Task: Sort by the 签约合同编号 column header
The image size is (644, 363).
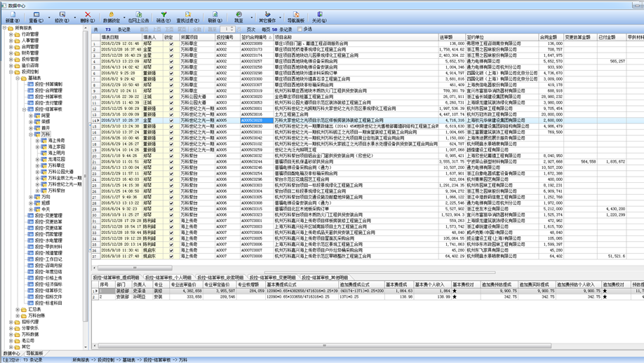Action: (257, 37)
